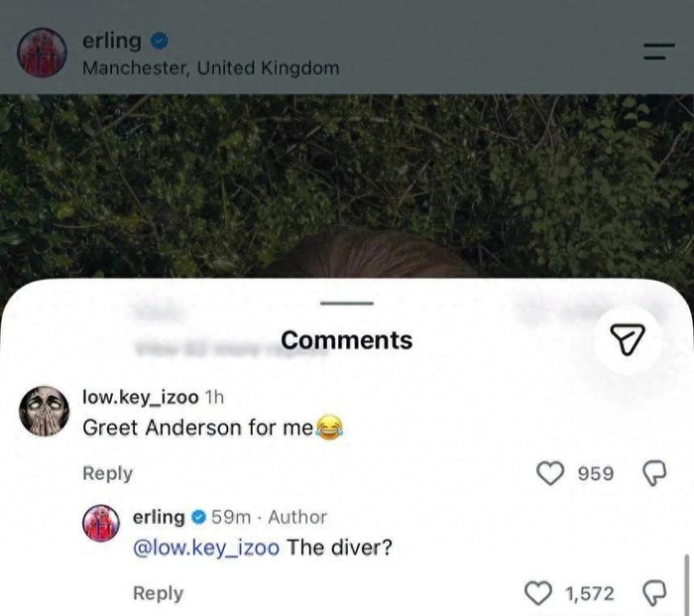Dislike erling's reply thumbs-down icon
Viewport: 694px width, 616px height.
pos(654,593)
